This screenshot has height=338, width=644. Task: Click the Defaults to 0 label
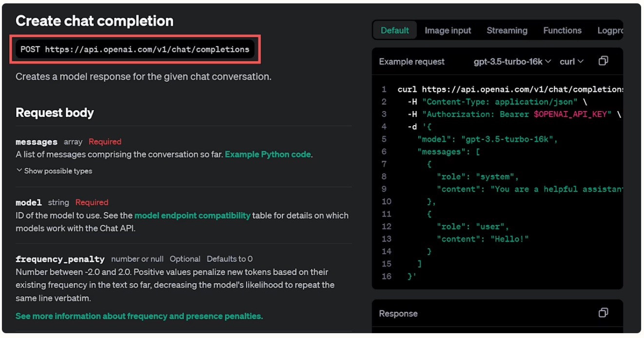coord(230,259)
